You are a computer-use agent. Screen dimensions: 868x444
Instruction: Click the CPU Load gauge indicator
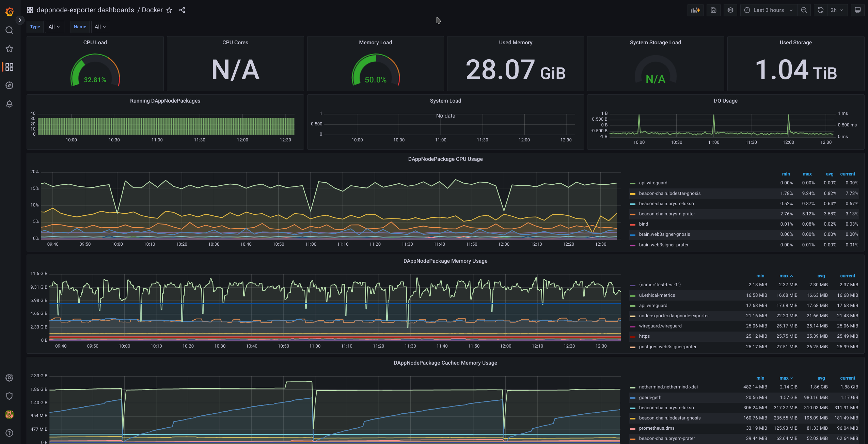coord(94,68)
